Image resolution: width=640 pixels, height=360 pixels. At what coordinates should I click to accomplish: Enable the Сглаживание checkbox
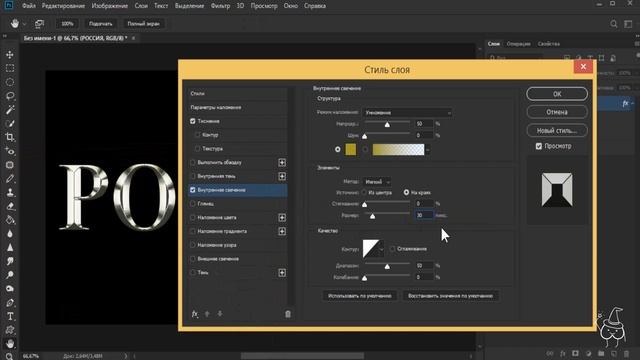click(x=393, y=249)
